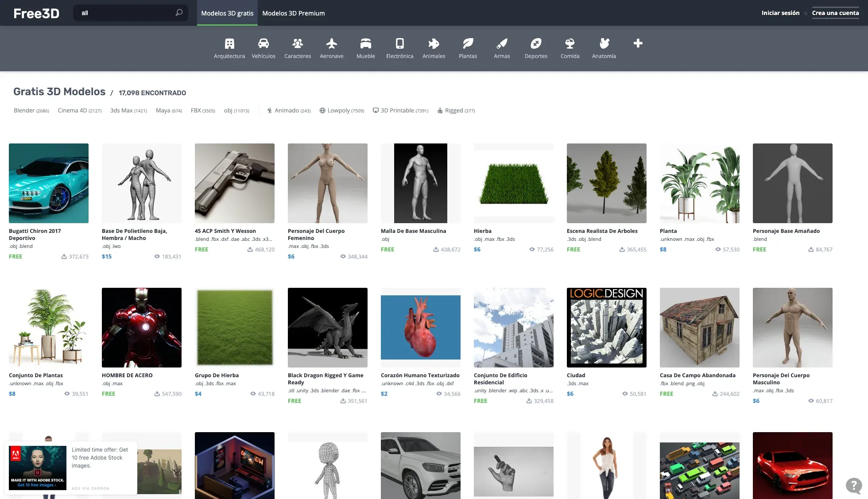The width and height of the screenshot is (868, 499).
Task: Click the 'Personaje Del Cuerpo Masculino' title
Action: tap(781, 379)
